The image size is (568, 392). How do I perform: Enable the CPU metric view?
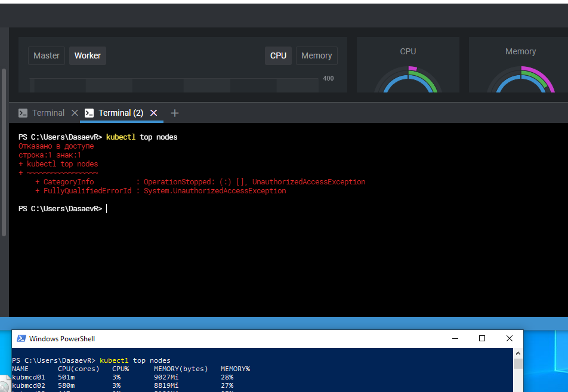tap(278, 55)
